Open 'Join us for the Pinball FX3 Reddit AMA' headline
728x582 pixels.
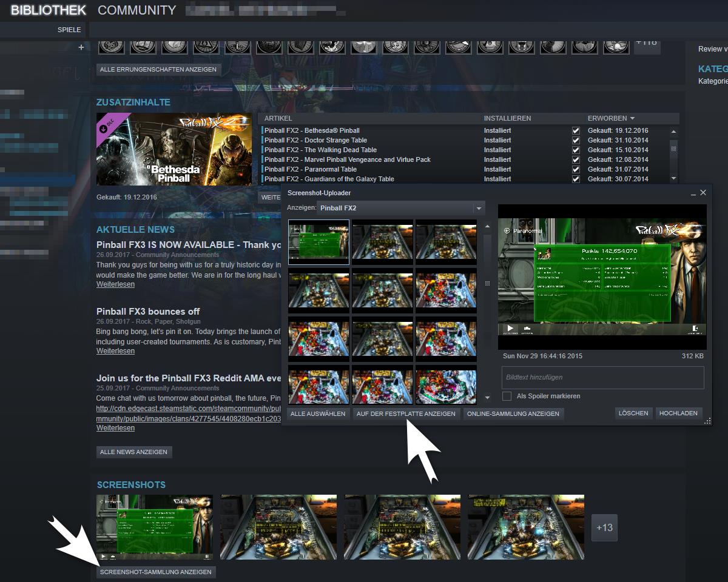pyautogui.click(x=189, y=378)
